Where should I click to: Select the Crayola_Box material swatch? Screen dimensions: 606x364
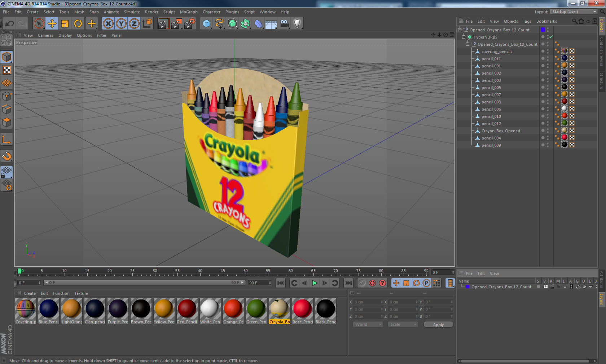click(x=279, y=311)
